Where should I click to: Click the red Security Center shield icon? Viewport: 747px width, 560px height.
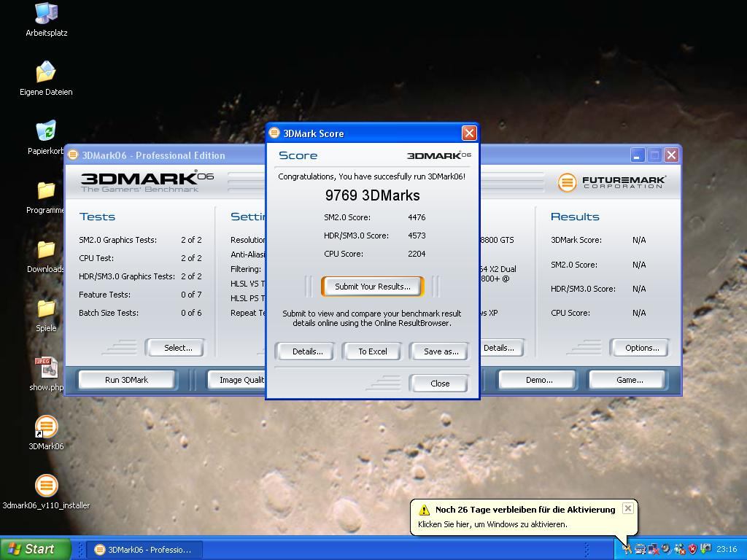tap(693, 549)
